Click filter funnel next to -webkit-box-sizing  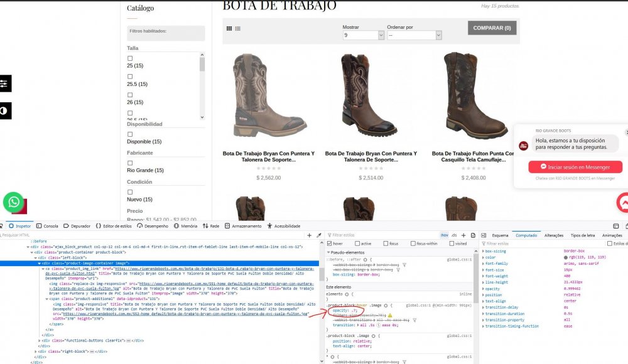[404, 265]
